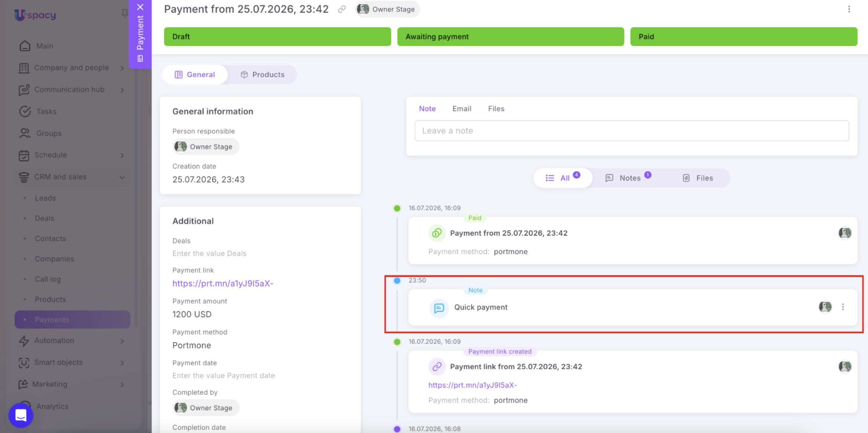Click the Deals value field

point(209,254)
